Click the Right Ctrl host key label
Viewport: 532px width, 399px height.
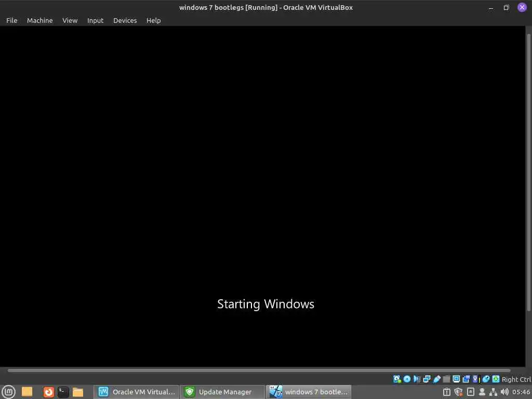coord(516,379)
